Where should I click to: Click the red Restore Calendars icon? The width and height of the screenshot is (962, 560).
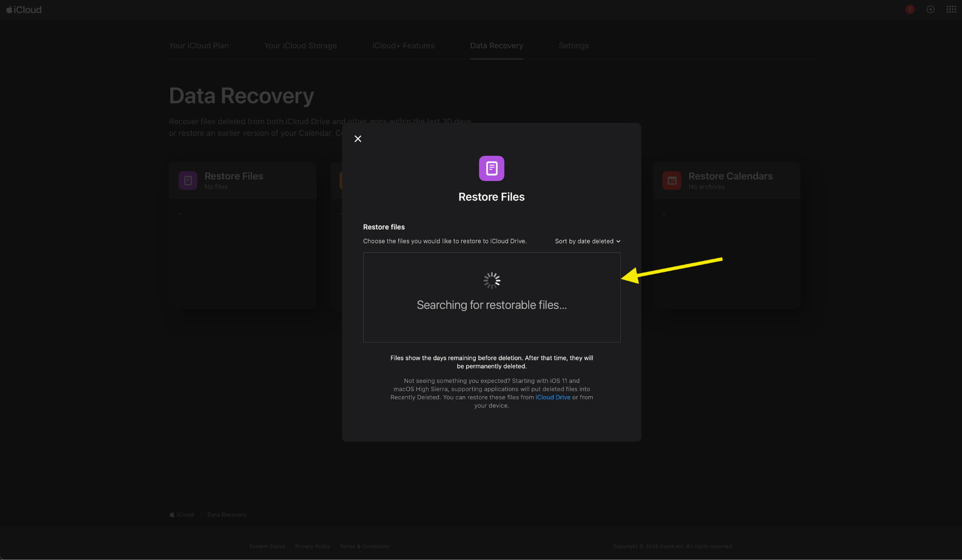672,180
